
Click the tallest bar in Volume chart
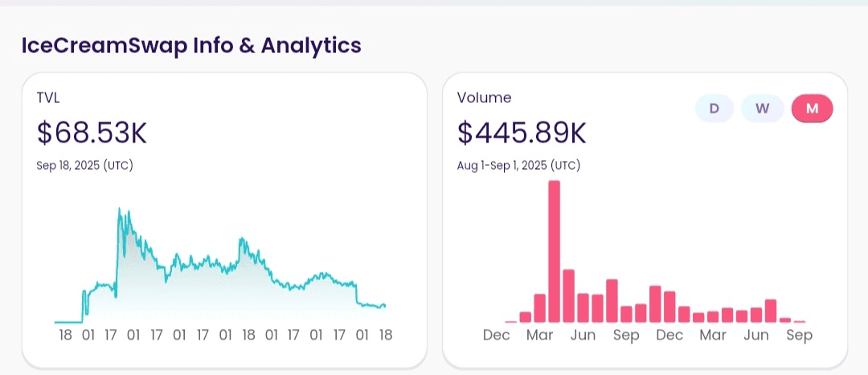pos(554,251)
